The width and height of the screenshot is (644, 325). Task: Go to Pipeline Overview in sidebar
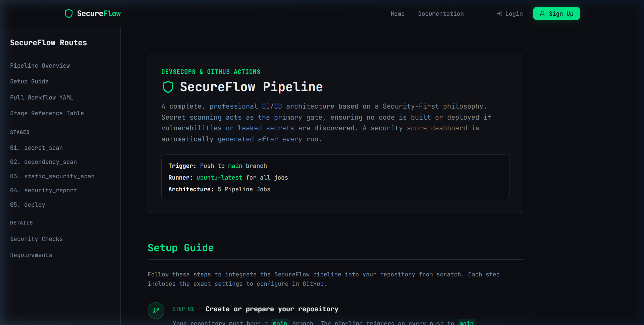tap(40, 66)
